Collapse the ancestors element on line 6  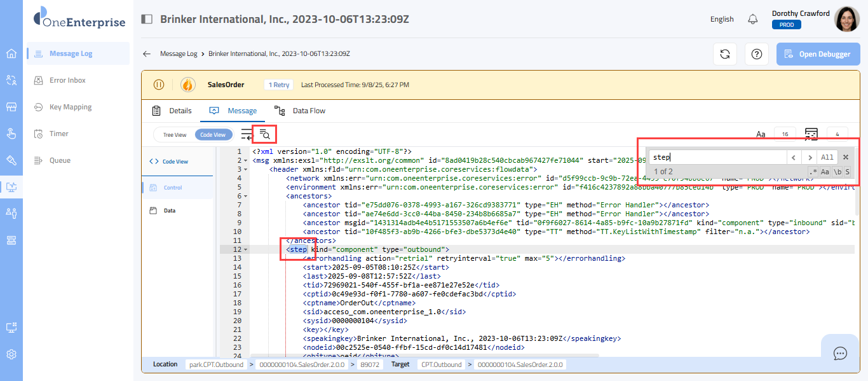click(246, 197)
